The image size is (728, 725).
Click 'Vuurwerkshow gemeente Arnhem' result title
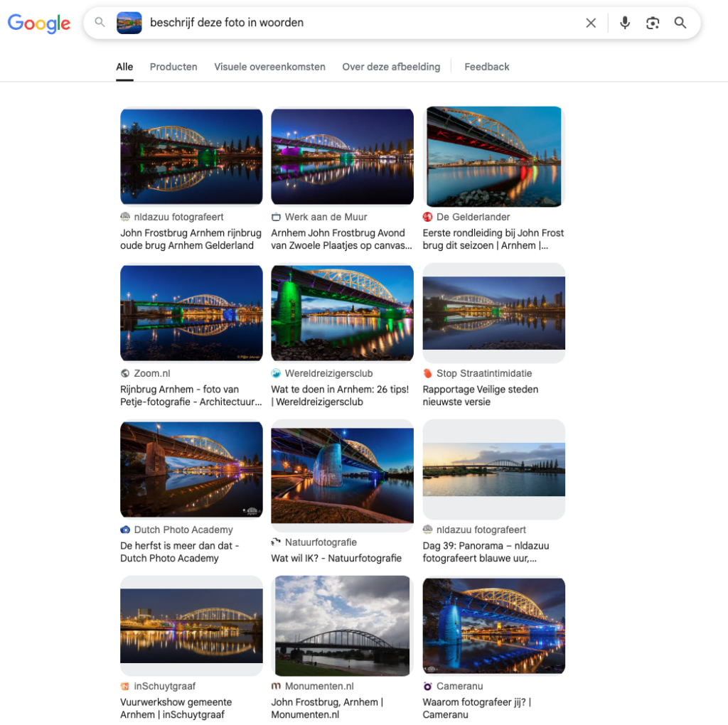point(176,708)
